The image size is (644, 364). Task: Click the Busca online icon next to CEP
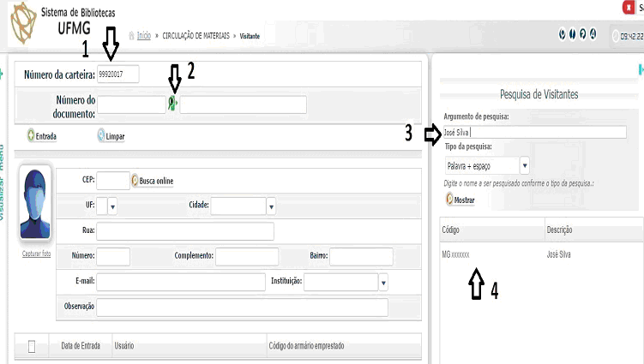tap(135, 181)
